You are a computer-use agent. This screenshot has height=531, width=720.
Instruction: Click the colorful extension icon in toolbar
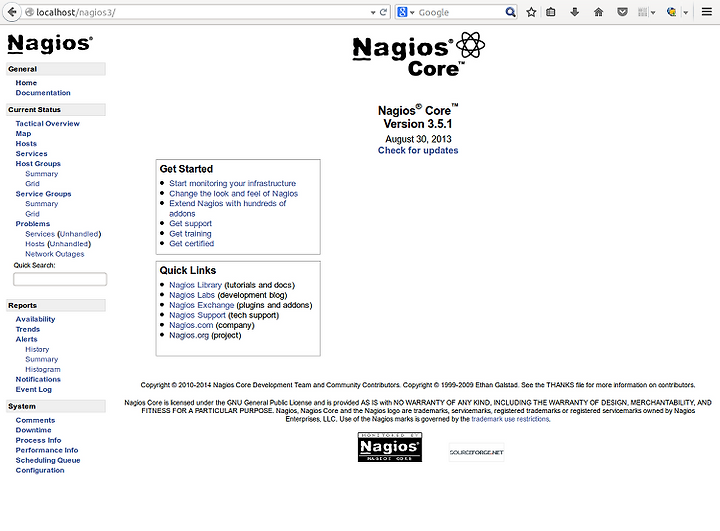(x=671, y=12)
